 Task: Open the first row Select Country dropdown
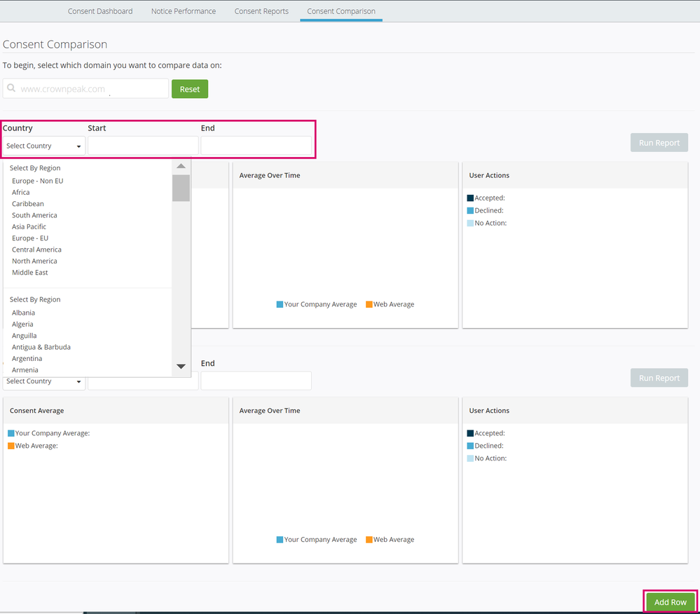tap(43, 146)
